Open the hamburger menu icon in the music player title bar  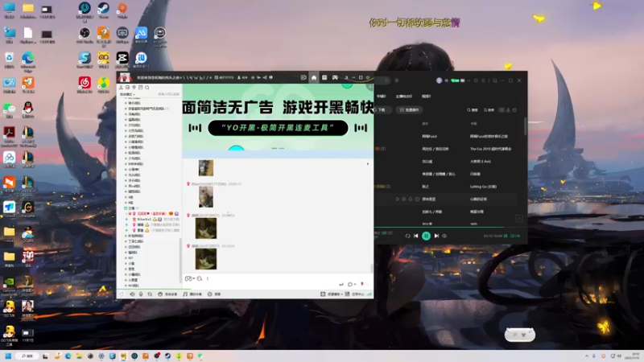pyautogui.click(x=484, y=80)
